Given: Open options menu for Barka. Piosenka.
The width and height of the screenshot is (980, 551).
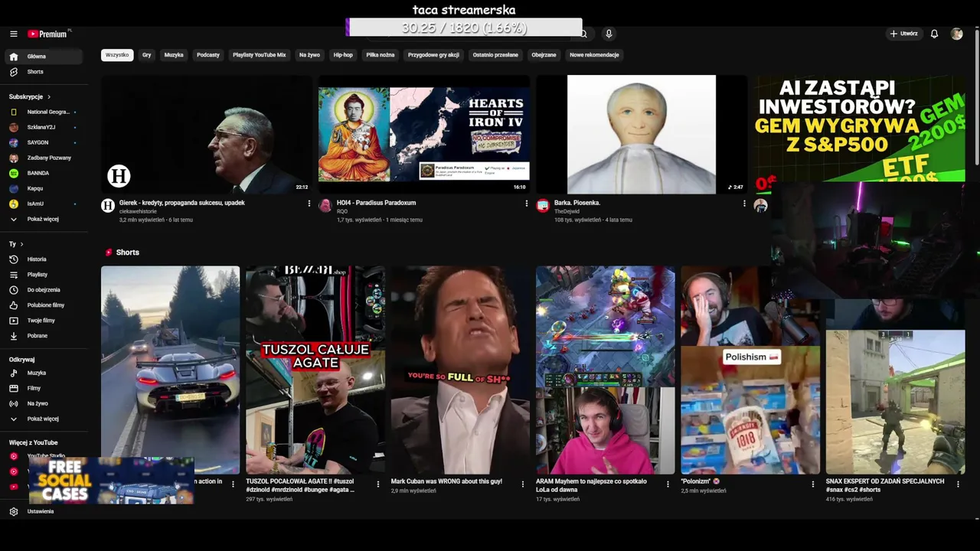Looking at the screenshot, I should pos(744,204).
